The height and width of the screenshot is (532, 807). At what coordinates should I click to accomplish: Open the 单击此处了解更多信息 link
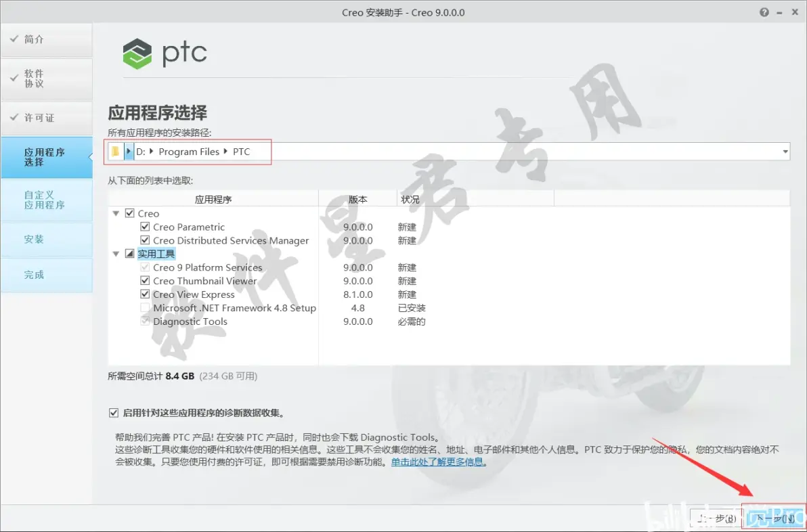[x=437, y=462]
